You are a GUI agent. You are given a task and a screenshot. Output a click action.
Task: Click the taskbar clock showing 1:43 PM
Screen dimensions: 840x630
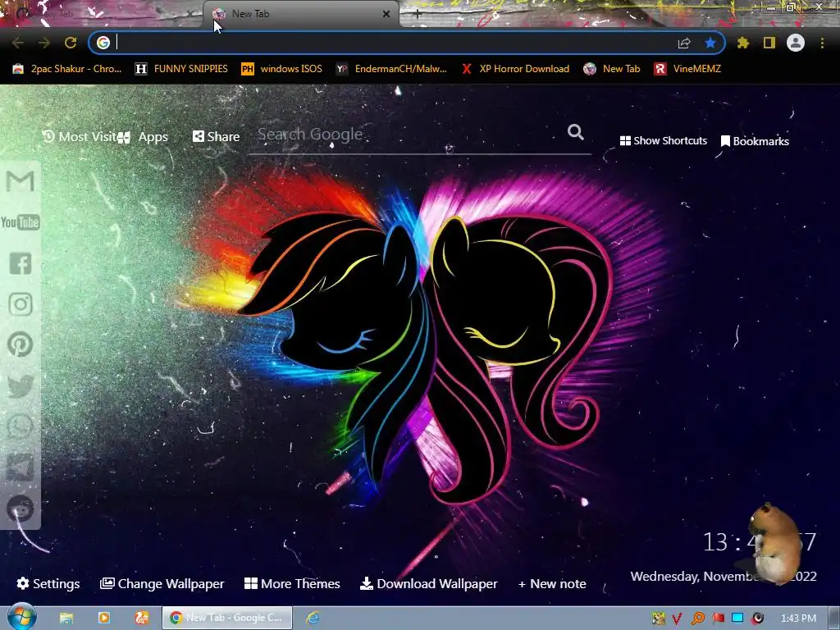[x=798, y=619]
